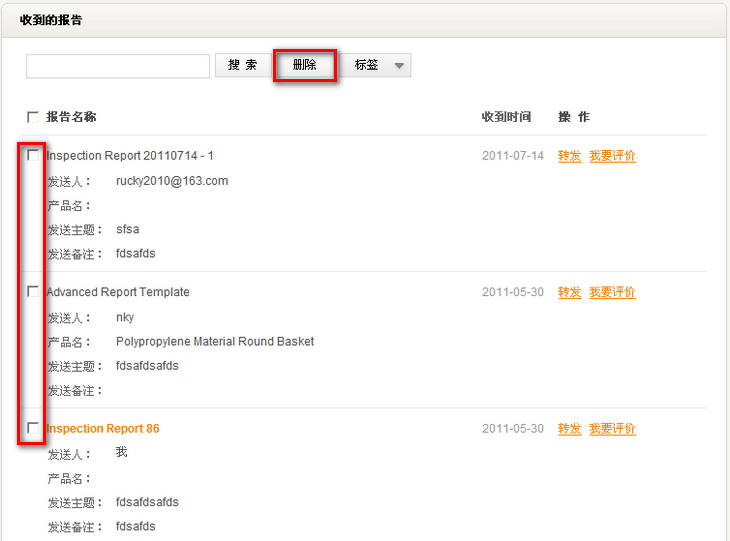The width and height of the screenshot is (730, 541).
Task: Open Inspection Report 20110714 - 1
Action: tap(130, 156)
